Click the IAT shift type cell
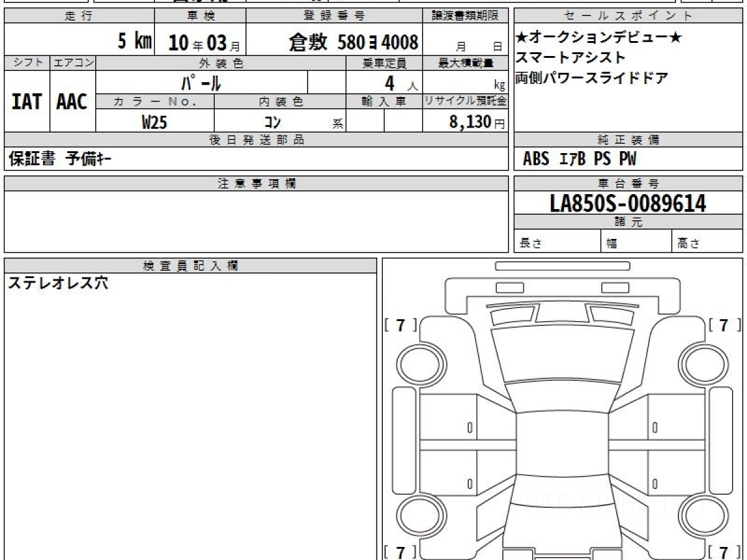The image size is (747, 560). pyautogui.click(x=27, y=101)
